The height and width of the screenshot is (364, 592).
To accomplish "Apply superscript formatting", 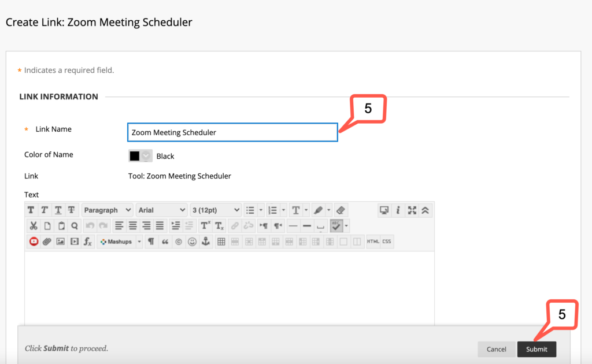I will coord(205,226).
